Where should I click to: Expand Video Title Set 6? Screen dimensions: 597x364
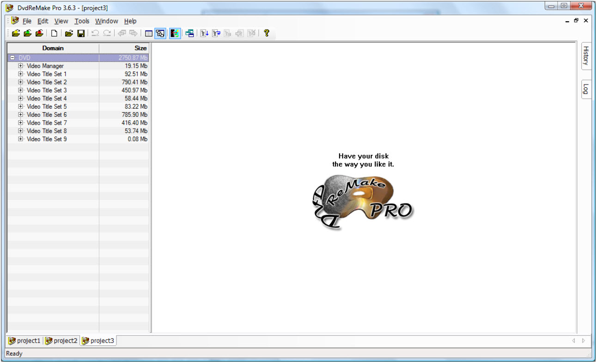[20, 115]
